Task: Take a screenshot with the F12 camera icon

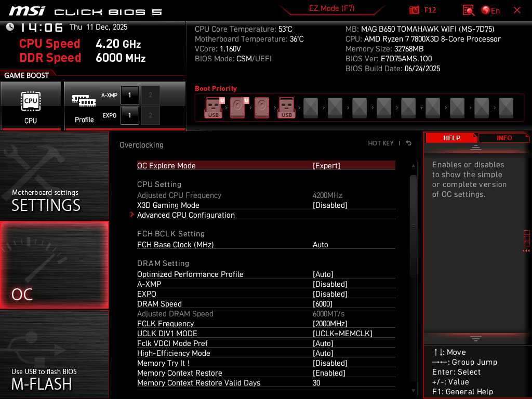Action: click(x=414, y=10)
